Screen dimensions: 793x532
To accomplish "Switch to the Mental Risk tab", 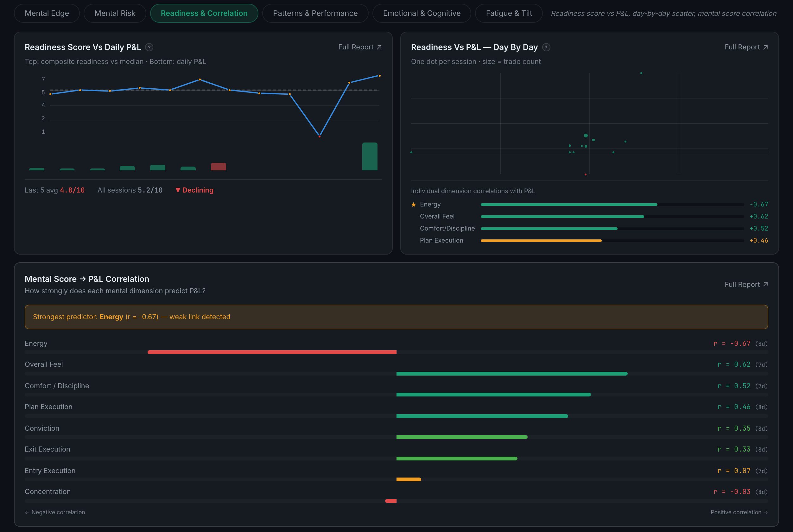I will [x=115, y=13].
